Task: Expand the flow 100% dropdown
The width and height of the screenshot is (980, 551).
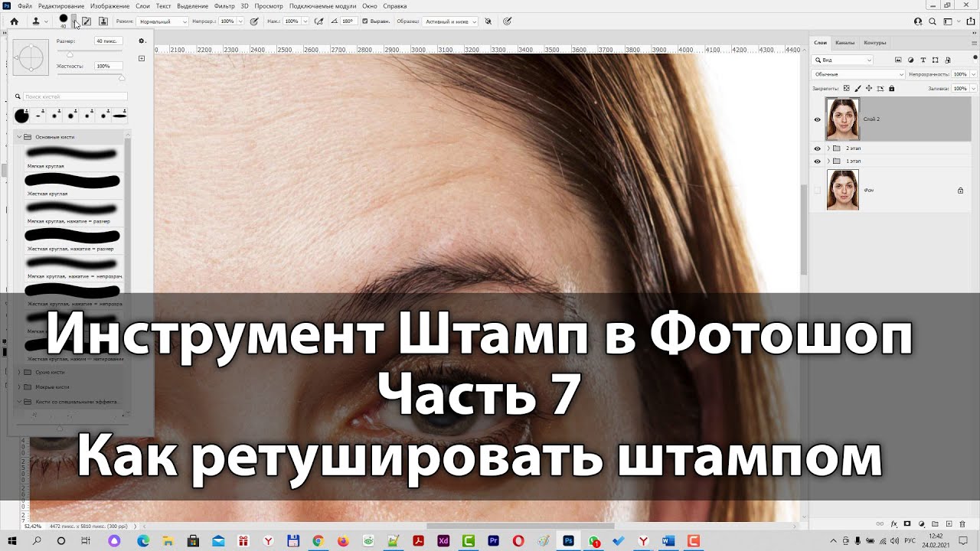Action: click(305, 21)
